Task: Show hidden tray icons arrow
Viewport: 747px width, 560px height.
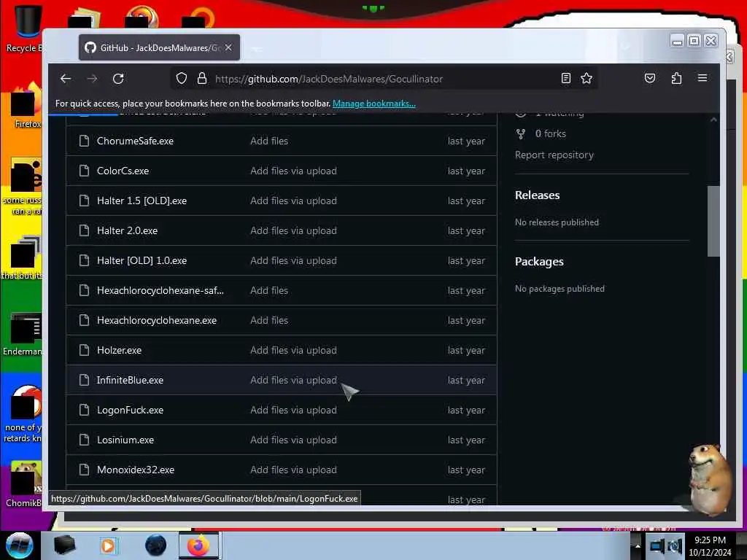Action: click(x=637, y=546)
